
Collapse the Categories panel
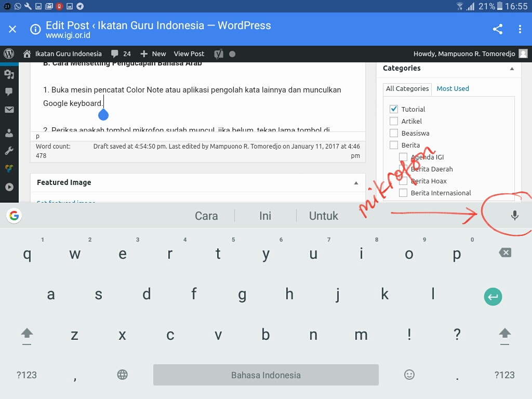point(512,69)
